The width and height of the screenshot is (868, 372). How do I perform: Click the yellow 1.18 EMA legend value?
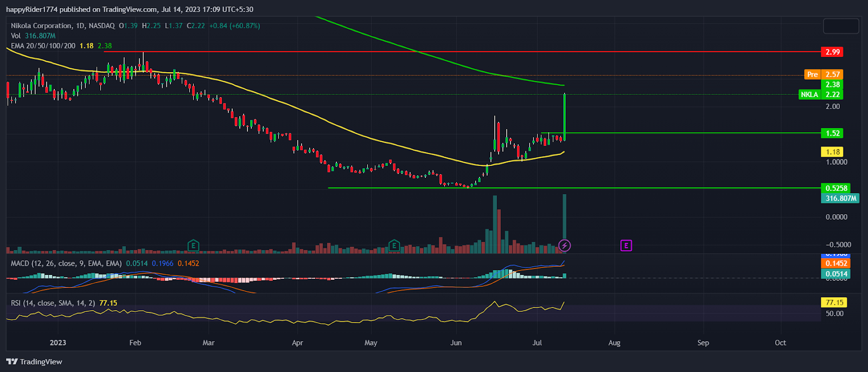(x=86, y=46)
